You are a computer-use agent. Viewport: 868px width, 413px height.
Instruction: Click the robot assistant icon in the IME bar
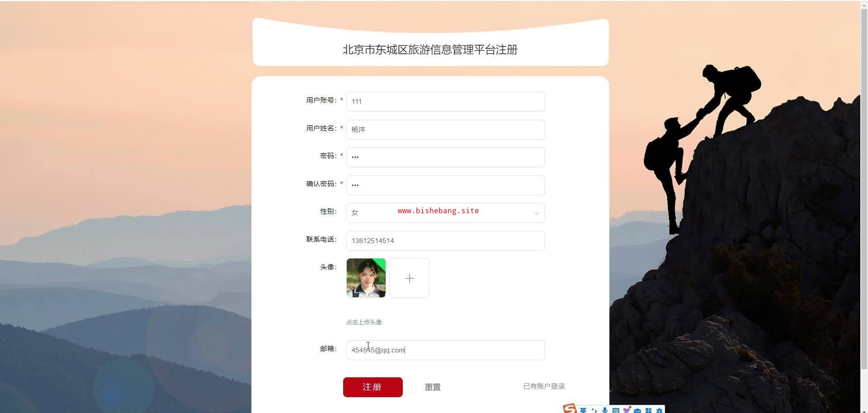pos(637,411)
